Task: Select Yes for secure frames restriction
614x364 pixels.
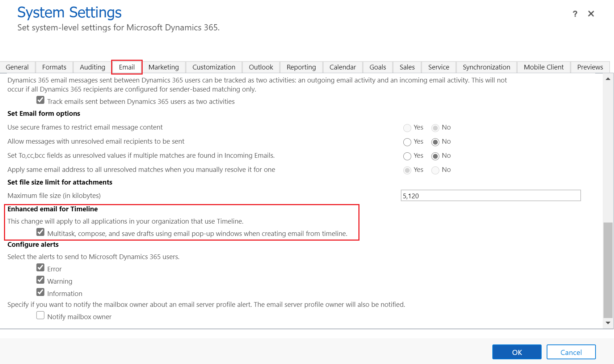Action: tap(407, 128)
